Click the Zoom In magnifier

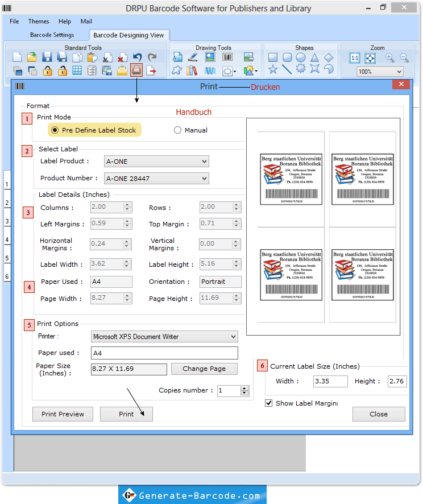[390, 57]
